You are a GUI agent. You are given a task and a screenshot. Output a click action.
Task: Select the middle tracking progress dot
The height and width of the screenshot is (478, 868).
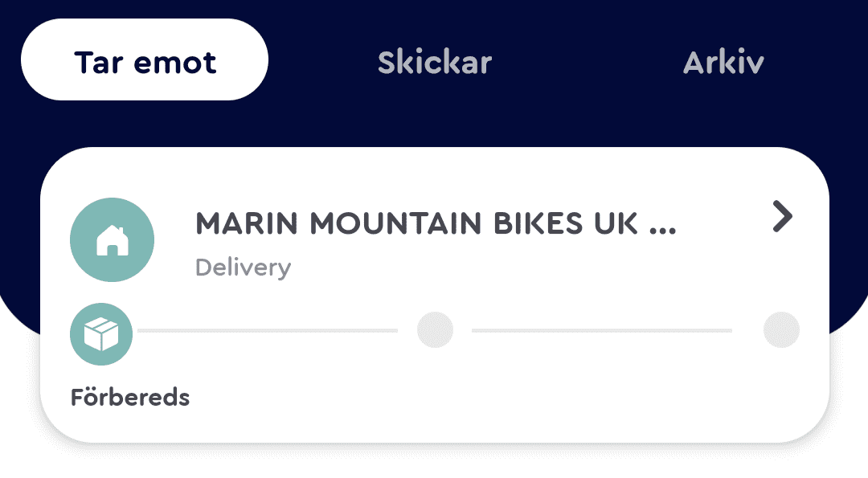pos(435,329)
